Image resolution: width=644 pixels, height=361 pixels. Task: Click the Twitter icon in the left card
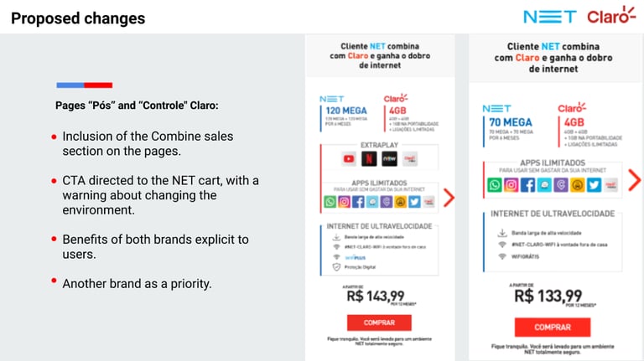pos(414,202)
